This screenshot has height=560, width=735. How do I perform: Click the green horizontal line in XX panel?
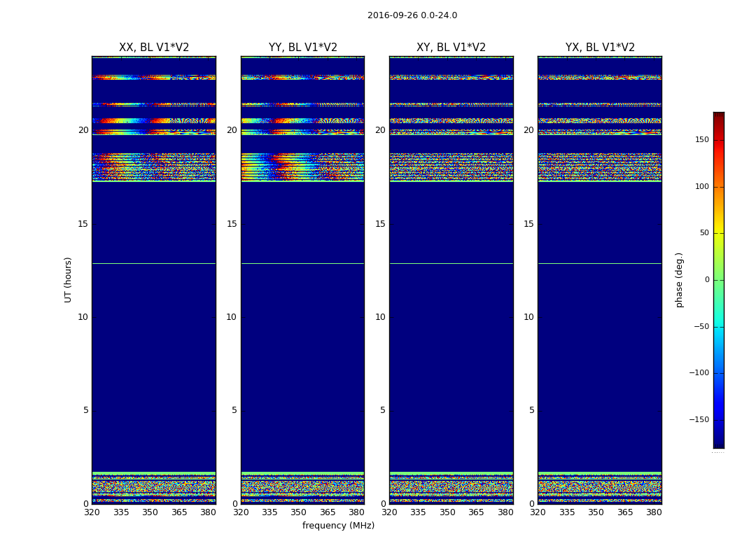coord(154,263)
